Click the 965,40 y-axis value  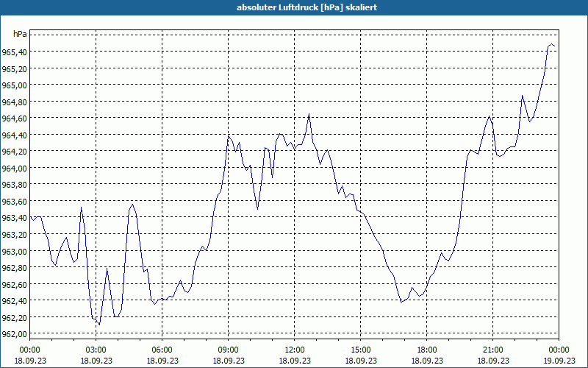coord(14,52)
